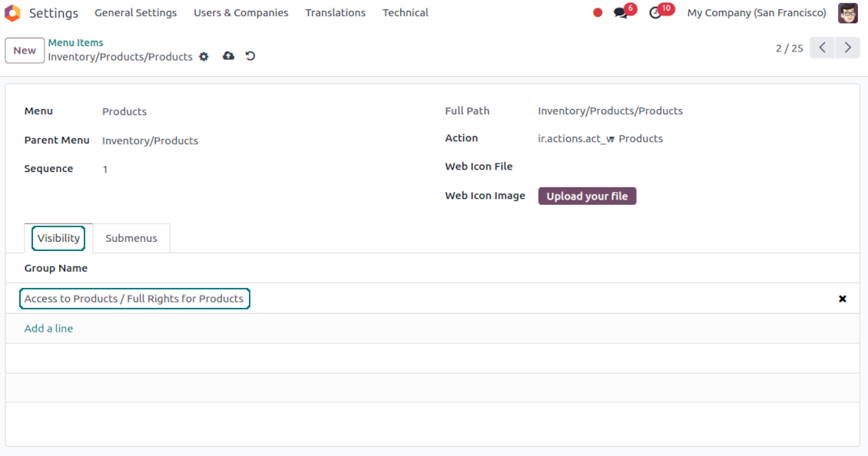Go to the previous record arrow
Image resolution: width=868 pixels, height=456 pixels.
coord(822,48)
